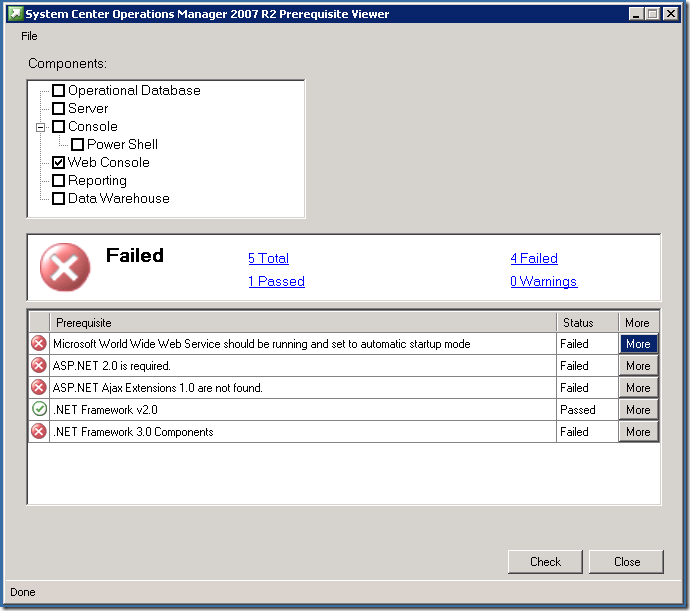
Task: Check the Operational Database checkbox
Action: coord(58,90)
